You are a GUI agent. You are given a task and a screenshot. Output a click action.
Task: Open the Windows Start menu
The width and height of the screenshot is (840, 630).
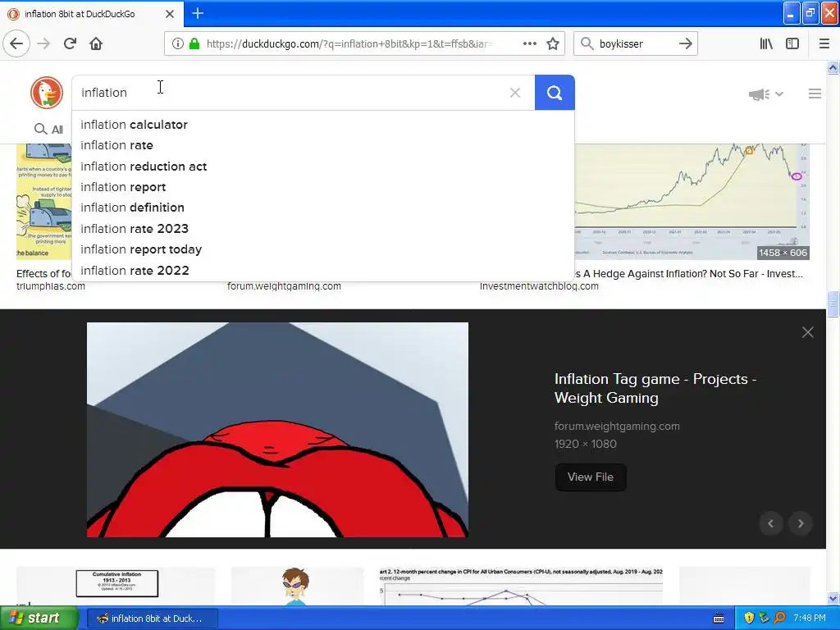coord(39,618)
